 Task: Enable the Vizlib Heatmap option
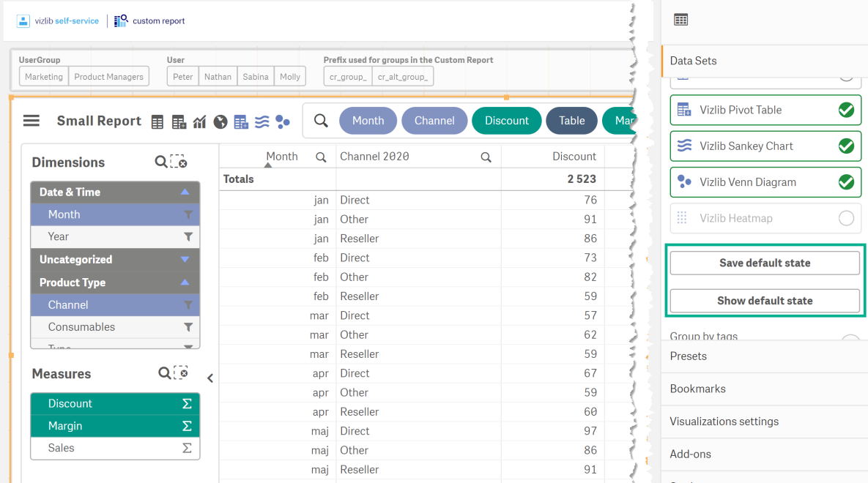pos(846,218)
